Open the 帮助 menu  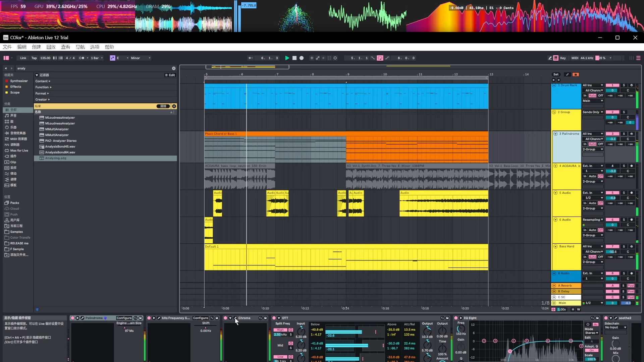tap(109, 47)
